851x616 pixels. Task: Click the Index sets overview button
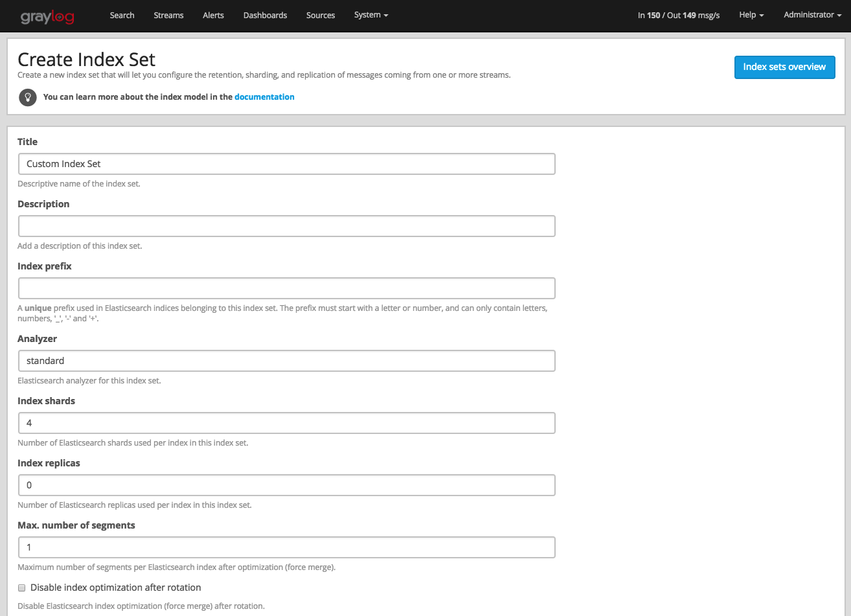784,67
